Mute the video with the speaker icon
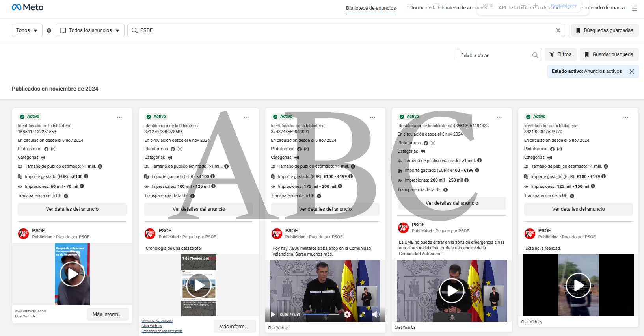The image size is (644, 336). [376, 314]
